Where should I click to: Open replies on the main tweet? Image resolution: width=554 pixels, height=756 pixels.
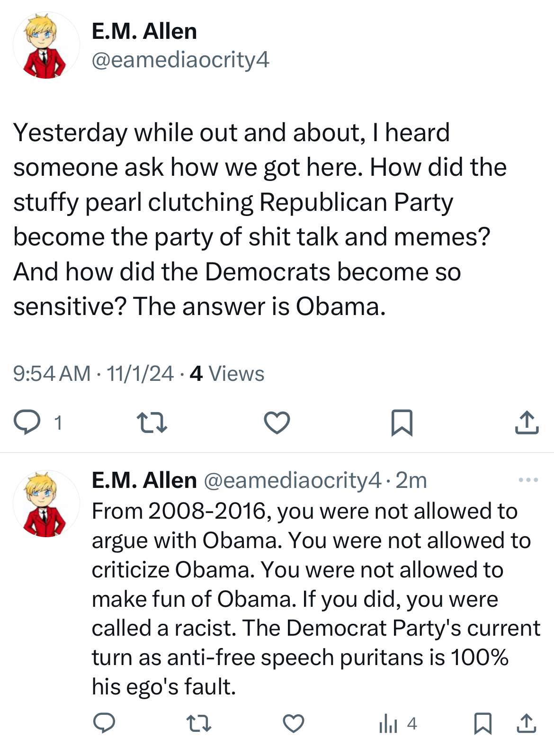click(x=27, y=423)
